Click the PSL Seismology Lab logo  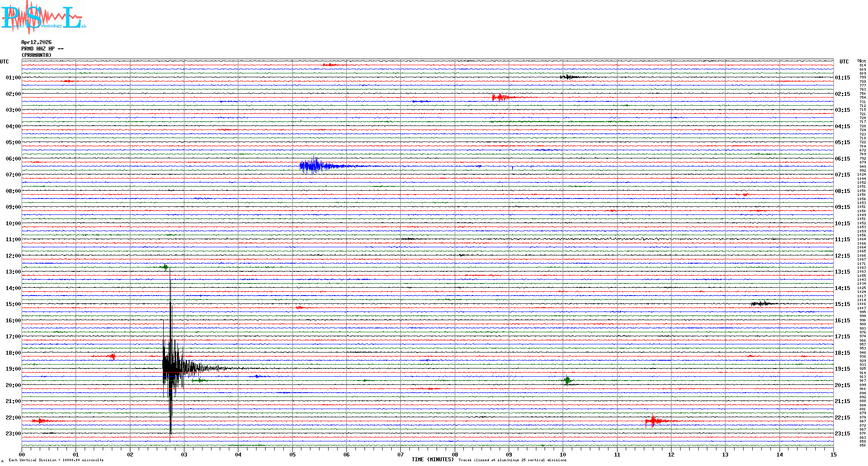(43, 17)
